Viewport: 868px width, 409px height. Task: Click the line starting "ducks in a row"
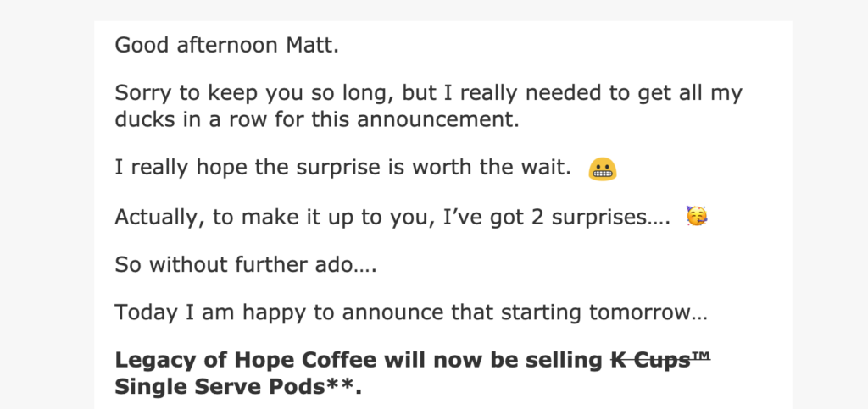[x=317, y=119]
